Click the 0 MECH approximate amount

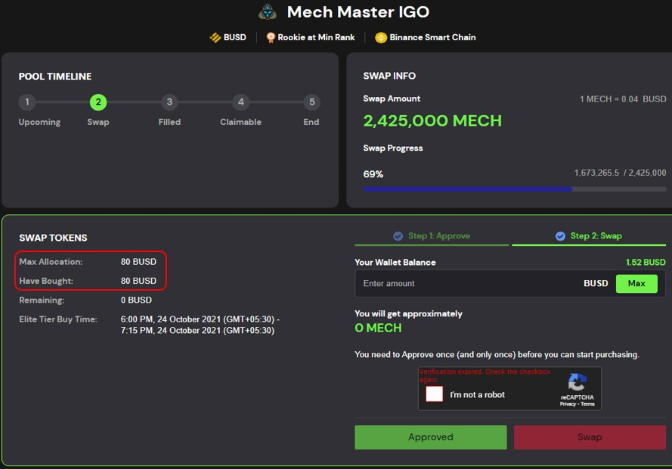[x=378, y=328]
